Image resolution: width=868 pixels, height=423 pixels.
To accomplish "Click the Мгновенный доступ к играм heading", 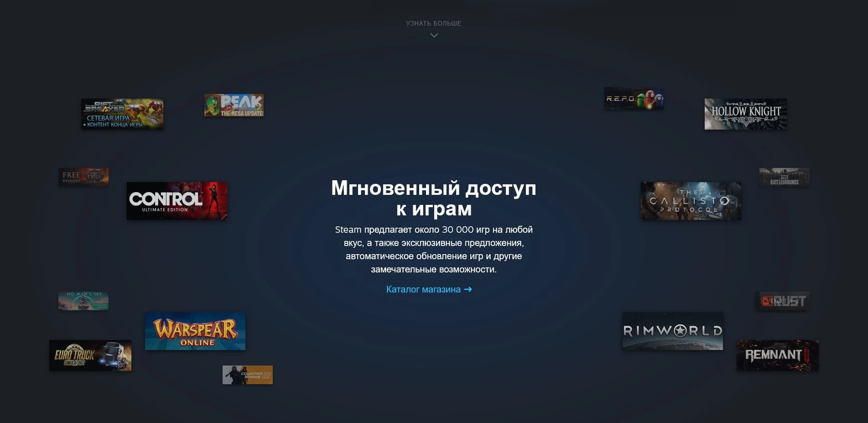I will pos(433,198).
